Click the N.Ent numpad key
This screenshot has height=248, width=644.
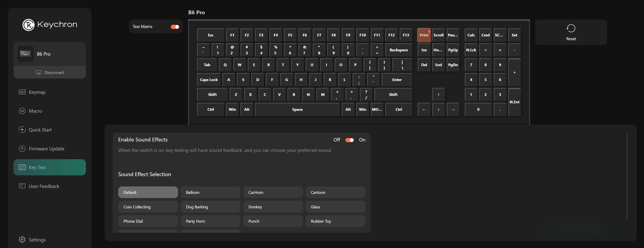(x=515, y=102)
